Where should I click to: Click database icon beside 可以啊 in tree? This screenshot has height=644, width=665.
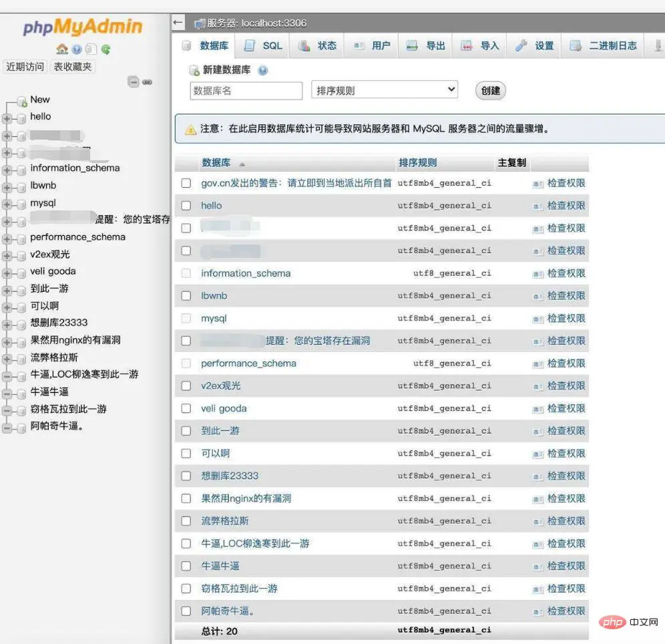coord(21,308)
